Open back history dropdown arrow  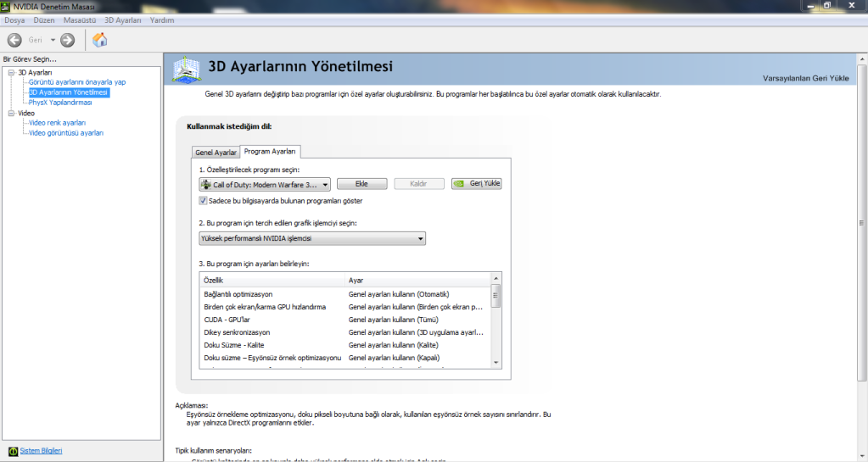click(53, 40)
